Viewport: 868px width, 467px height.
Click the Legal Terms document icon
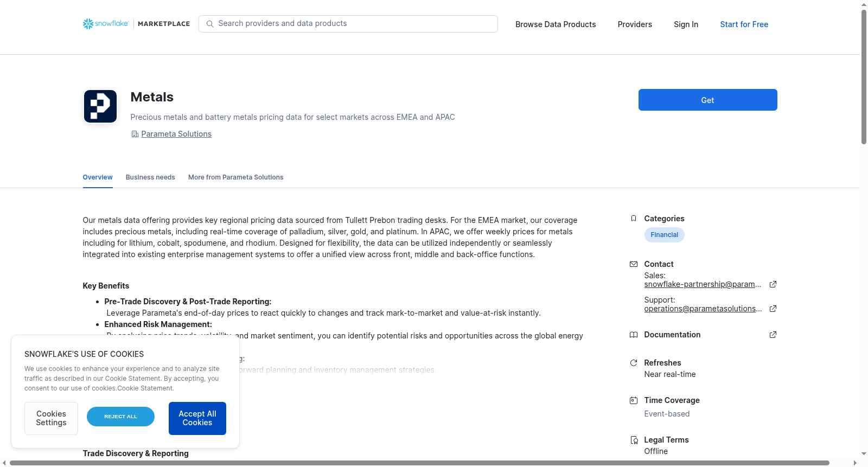tap(634, 440)
